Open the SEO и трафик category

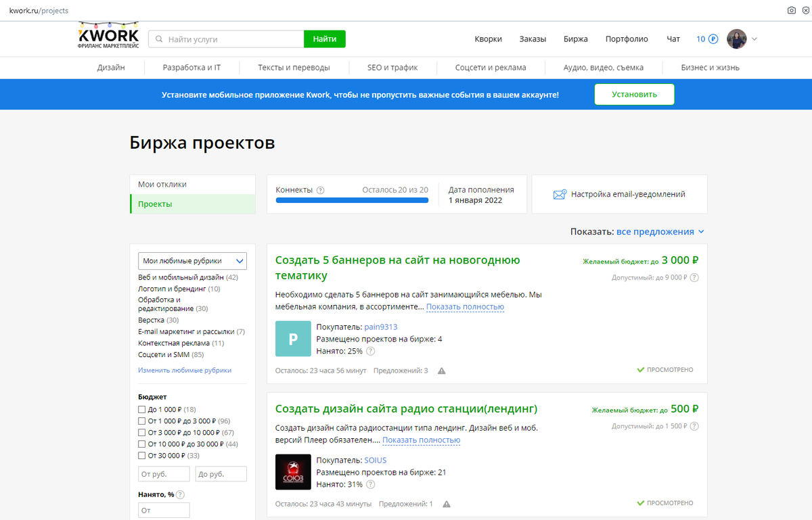(x=392, y=68)
